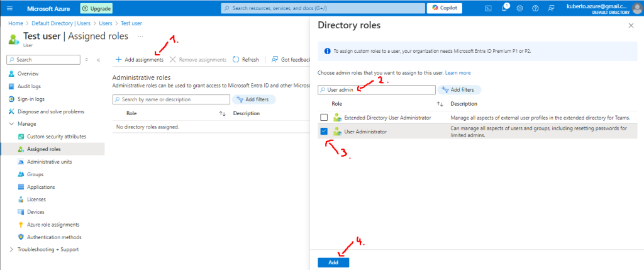Click Add filters in Administrative roles
The height and width of the screenshot is (270, 644).
[x=254, y=99]
